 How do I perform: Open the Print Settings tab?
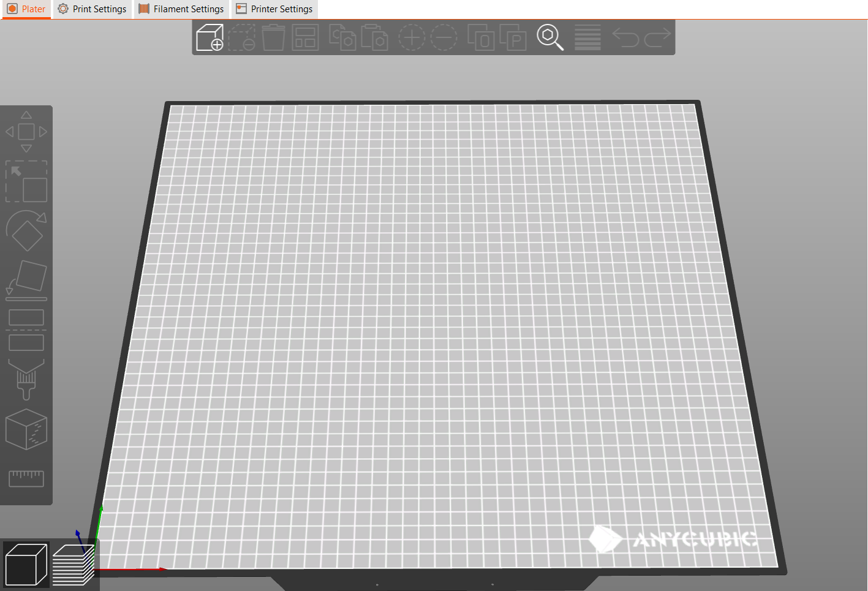91,9
